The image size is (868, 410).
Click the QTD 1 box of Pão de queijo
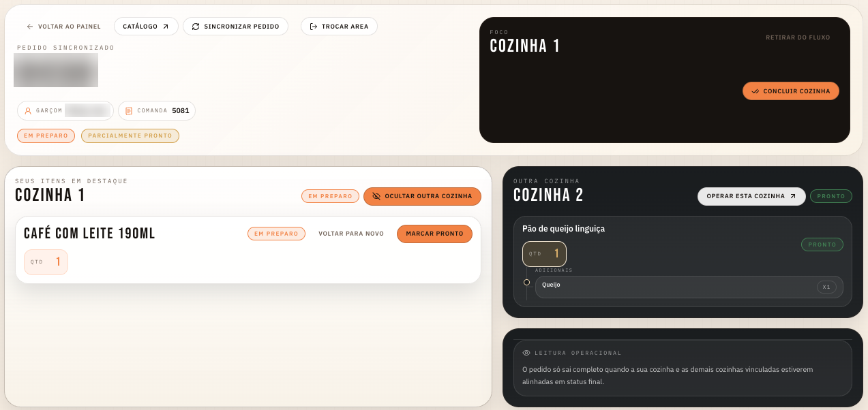(x=544, y=254)
